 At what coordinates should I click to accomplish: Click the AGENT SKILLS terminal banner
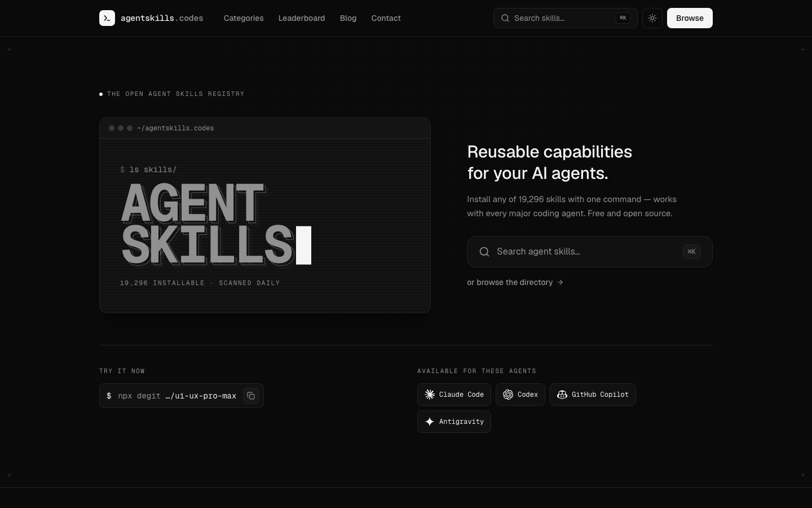click(216, 224)
